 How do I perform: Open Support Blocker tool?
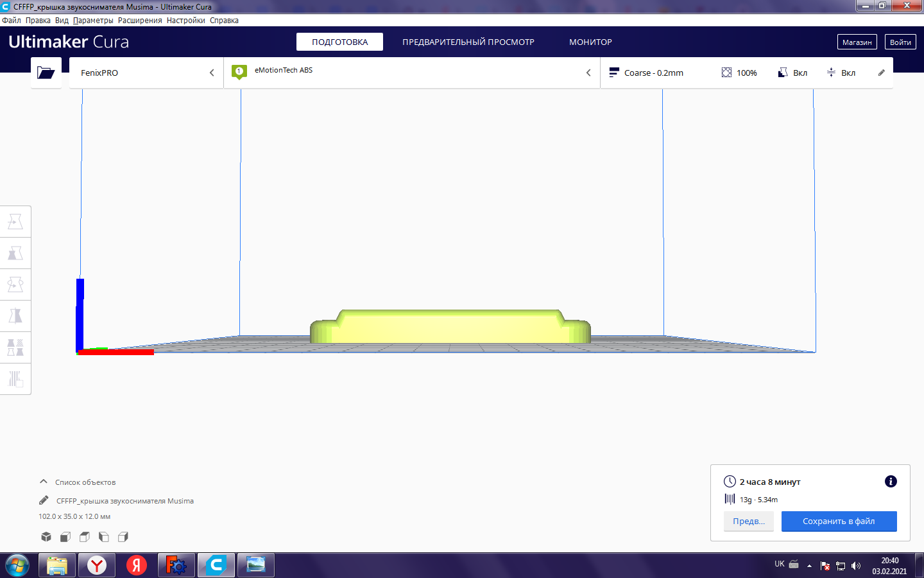click(x=15, y=379)
